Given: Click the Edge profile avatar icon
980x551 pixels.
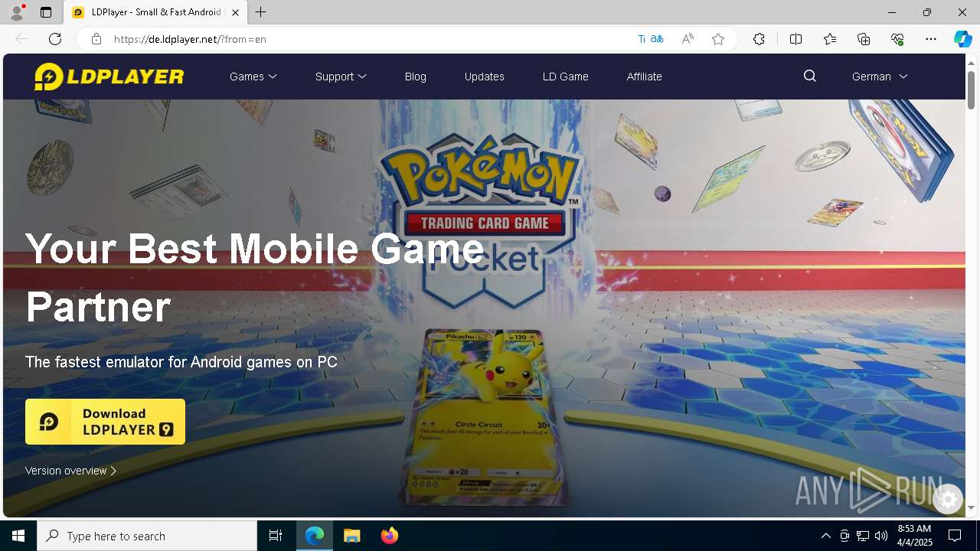Looking at the screenshot, I should click(17, 12).
